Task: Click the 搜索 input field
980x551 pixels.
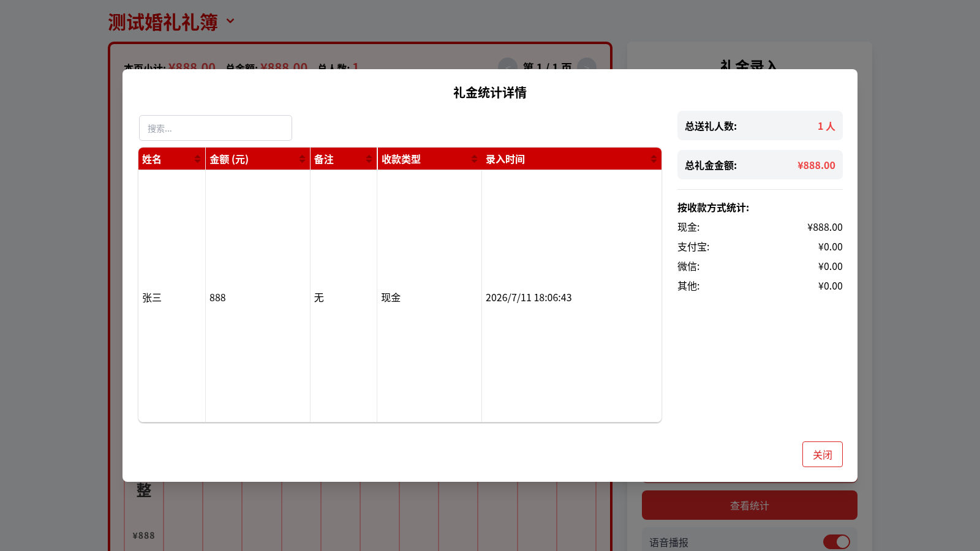Action: [216, 128]
